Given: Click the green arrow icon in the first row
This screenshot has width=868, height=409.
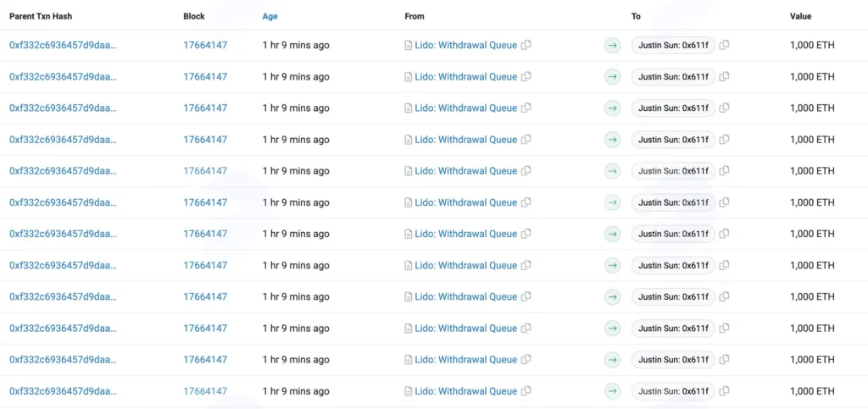Looking at the screenshot, I should (612, 46).
